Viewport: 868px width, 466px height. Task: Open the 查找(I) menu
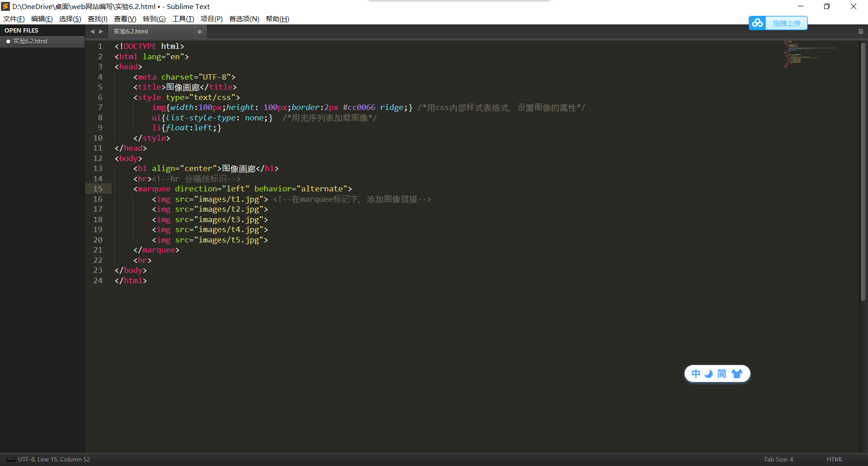(98, 19)
